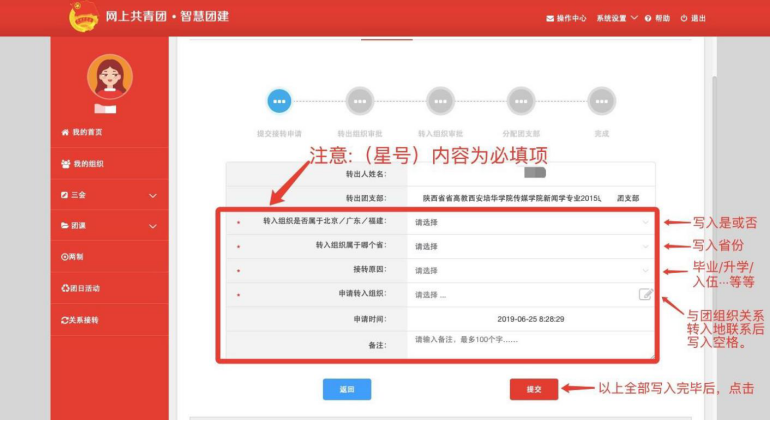Expand the 团课 sidebar menu

tap(109, 226)
